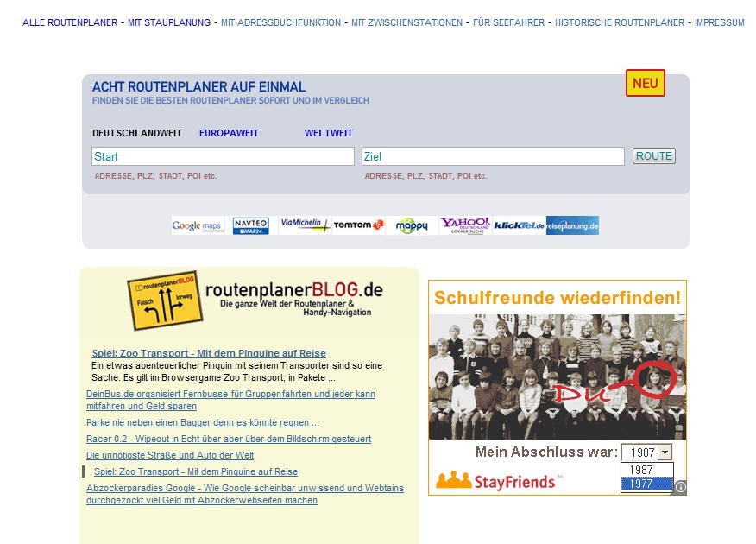Image resolution: width=756 pixels, height=544 pixels.
Task: Click the Yahoo Lokale Suche logo
Action: click(x=465, y=225)
